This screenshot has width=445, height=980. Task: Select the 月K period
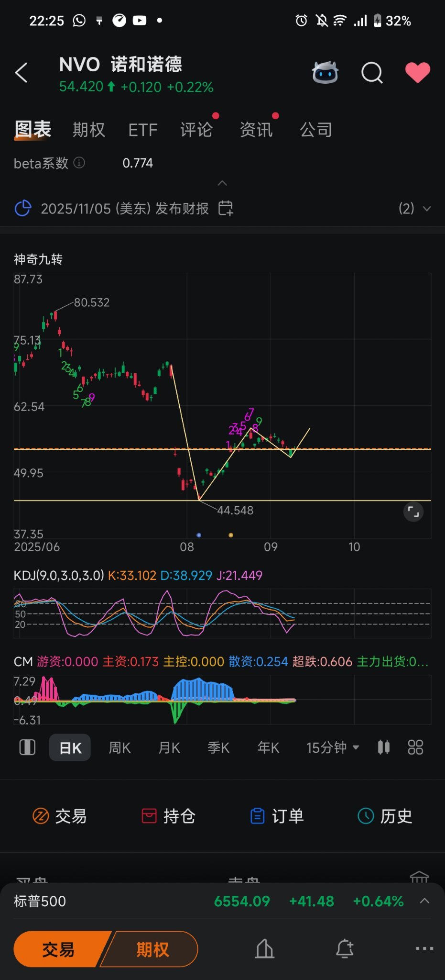click(x=169, y=747)
